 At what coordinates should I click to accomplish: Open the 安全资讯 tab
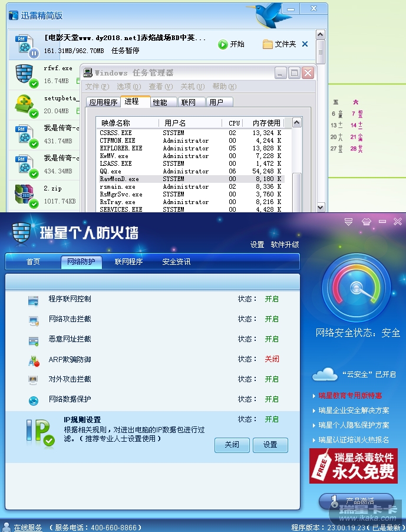pyautogui.click(x=176, y=262)
